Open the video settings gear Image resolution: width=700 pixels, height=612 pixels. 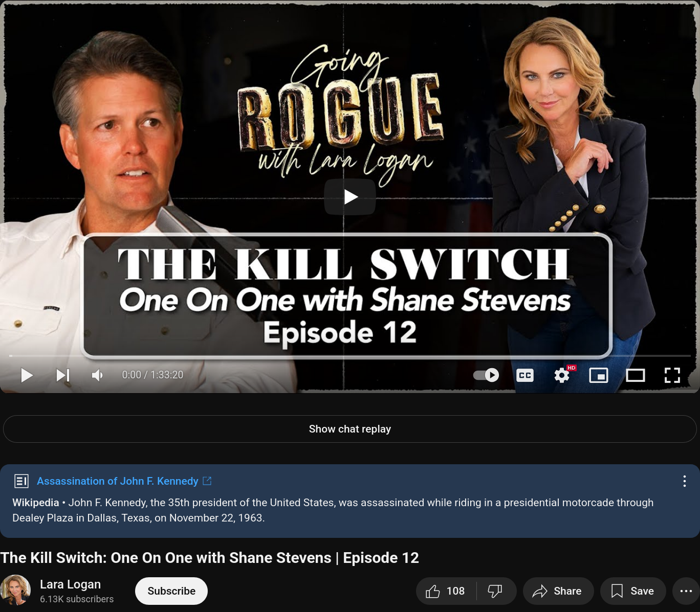click(562, 375)
